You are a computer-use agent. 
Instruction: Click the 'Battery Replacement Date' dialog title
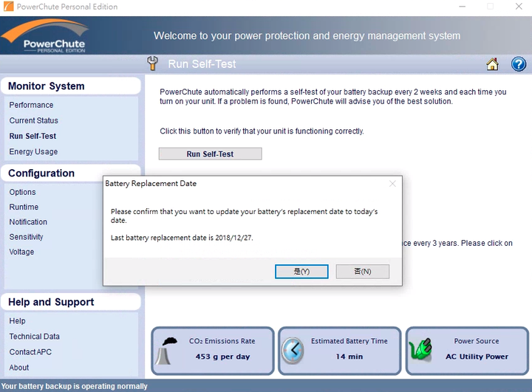[151, 184]
